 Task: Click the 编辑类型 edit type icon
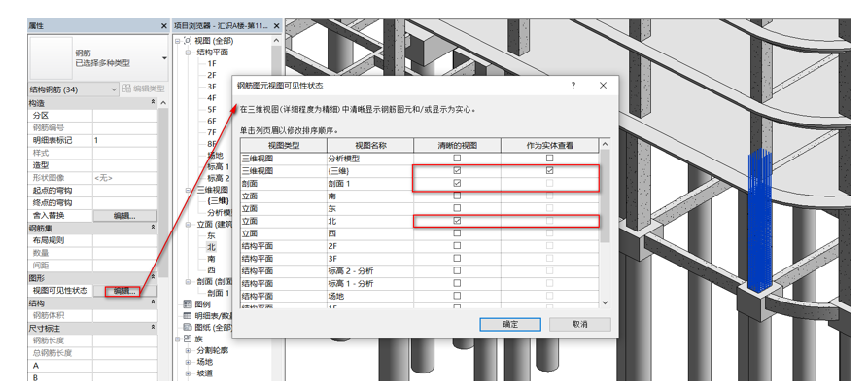point(126,89)
